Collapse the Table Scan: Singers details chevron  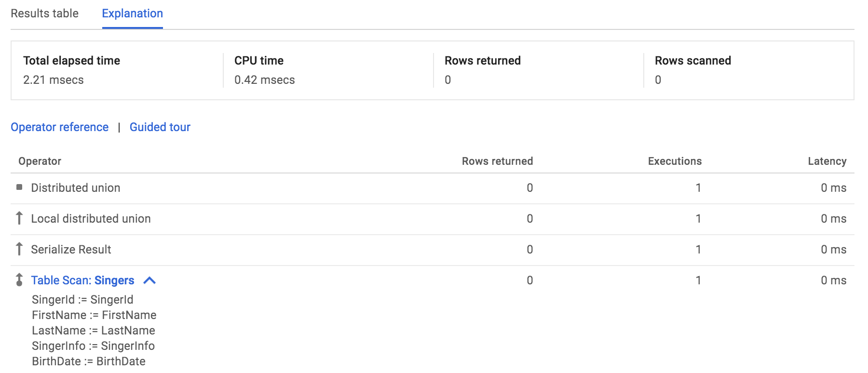[x=149, y=280]
